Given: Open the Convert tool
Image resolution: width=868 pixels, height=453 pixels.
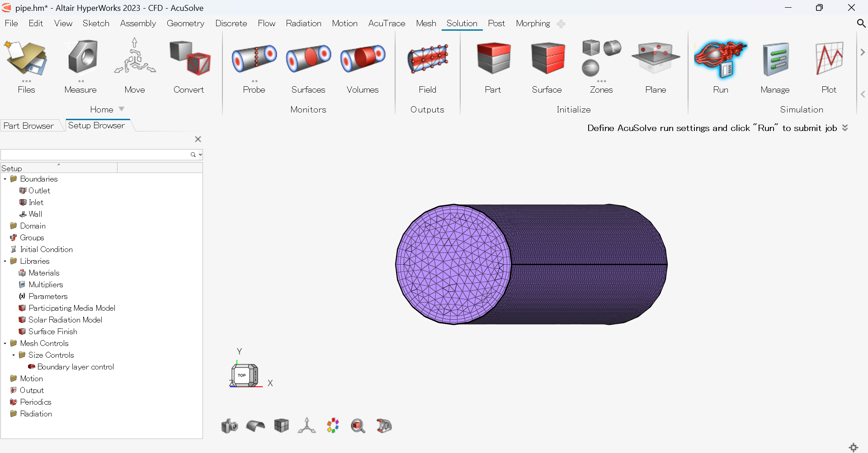Looking at the screenshot, I should 189,59.
